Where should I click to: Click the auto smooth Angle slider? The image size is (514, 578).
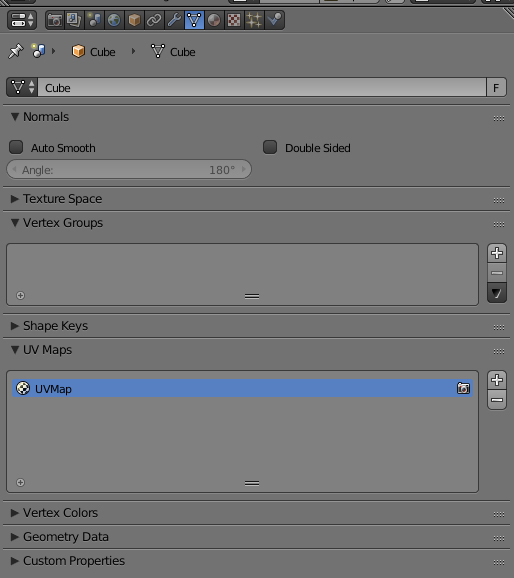pyautogui.click(x=129, y=170)
